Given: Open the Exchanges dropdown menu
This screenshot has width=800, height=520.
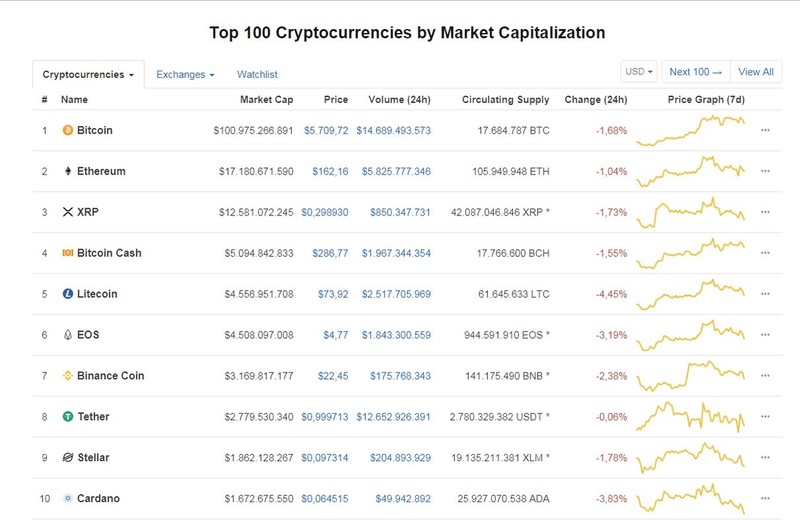Looking at the screenshot, I should (185, 75).
